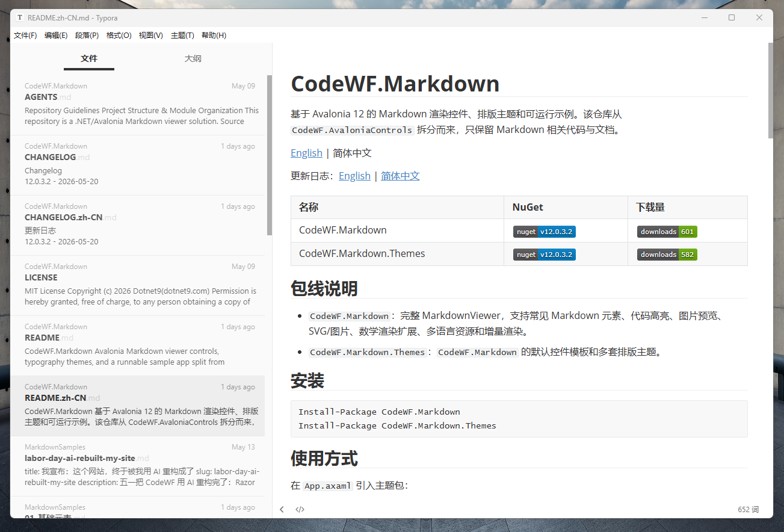784x532 pixels.
Task: Open the 主题(T) menu
Action: pos(182,36)
